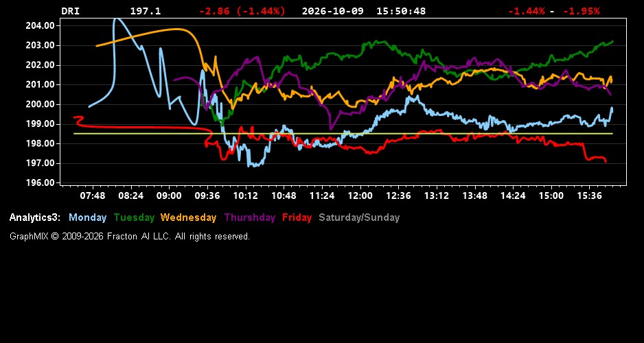Click the end of the red Friday line
Screen dimensions: 644x343
coord(606,161)
